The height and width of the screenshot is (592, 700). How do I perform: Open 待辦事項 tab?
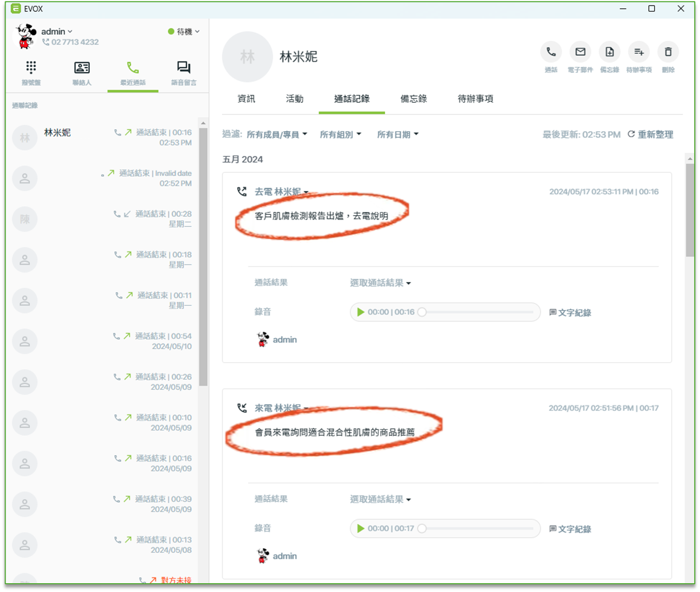coord(475,99)
